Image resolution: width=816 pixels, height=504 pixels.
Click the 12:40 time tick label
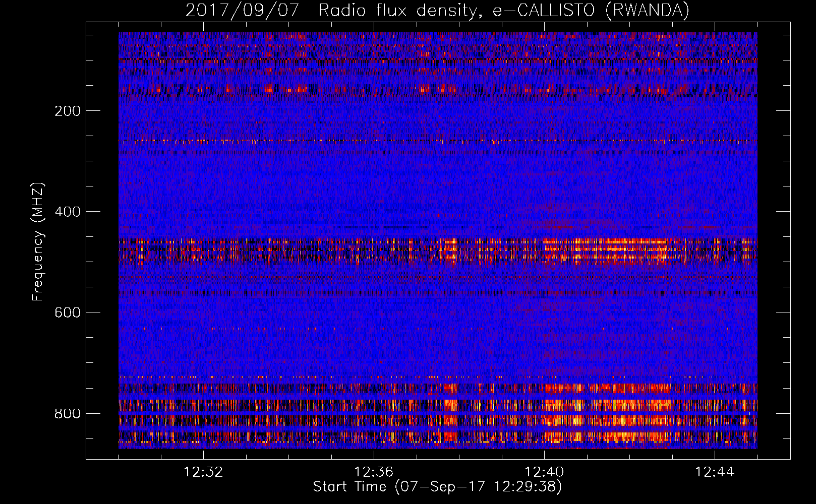[544, 472]
